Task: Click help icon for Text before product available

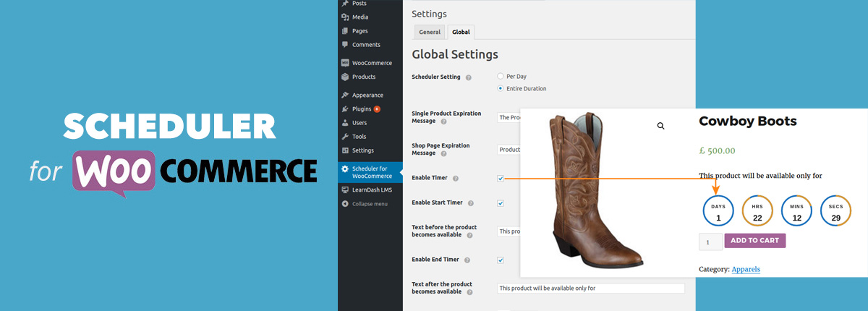Action: tap(469, 235)
